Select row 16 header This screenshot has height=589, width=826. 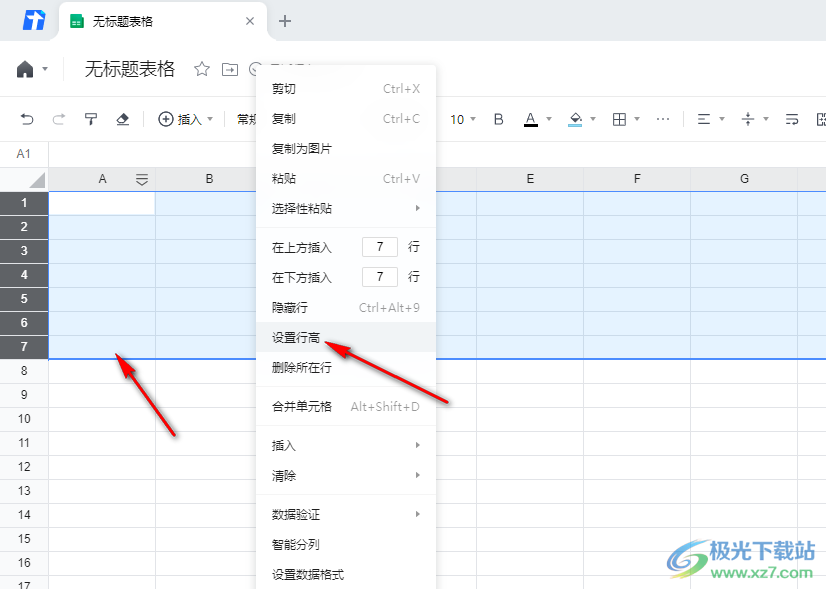pyautogui.click(x=24, y=563)
